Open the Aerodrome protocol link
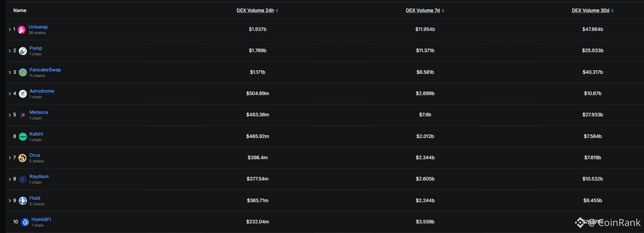644x233 pixels. 42,91
